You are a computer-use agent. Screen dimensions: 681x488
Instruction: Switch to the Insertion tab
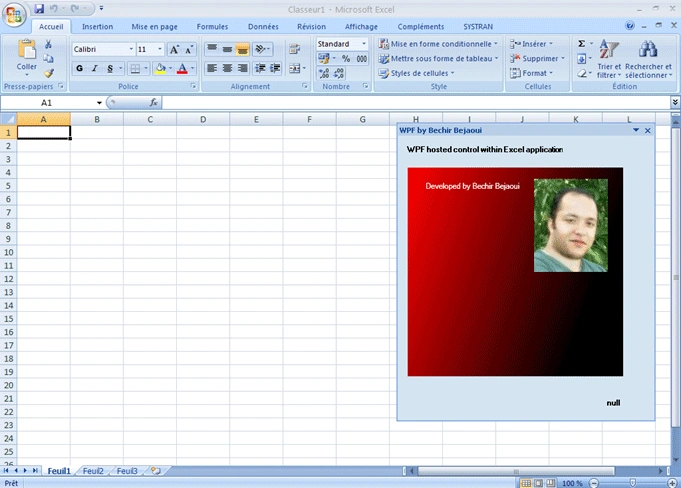pos(97,26)
